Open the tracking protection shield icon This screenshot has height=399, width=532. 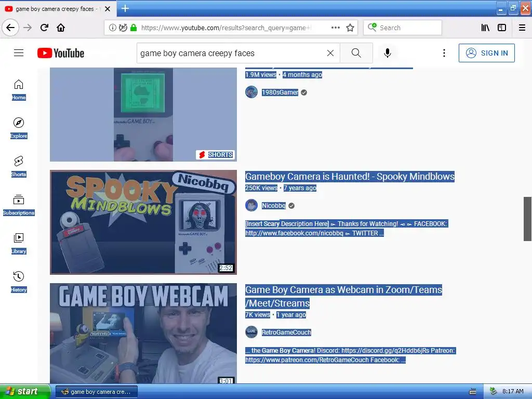(123, 28)
